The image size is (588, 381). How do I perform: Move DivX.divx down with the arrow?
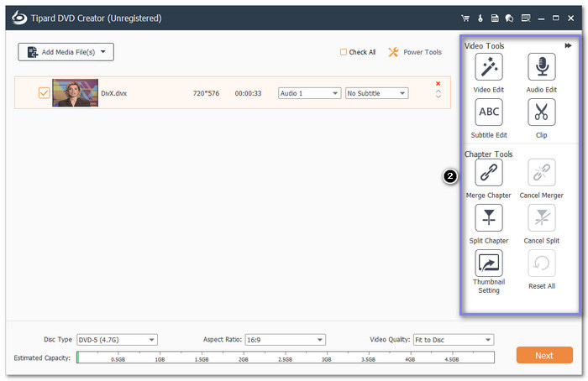click(438, 97)
